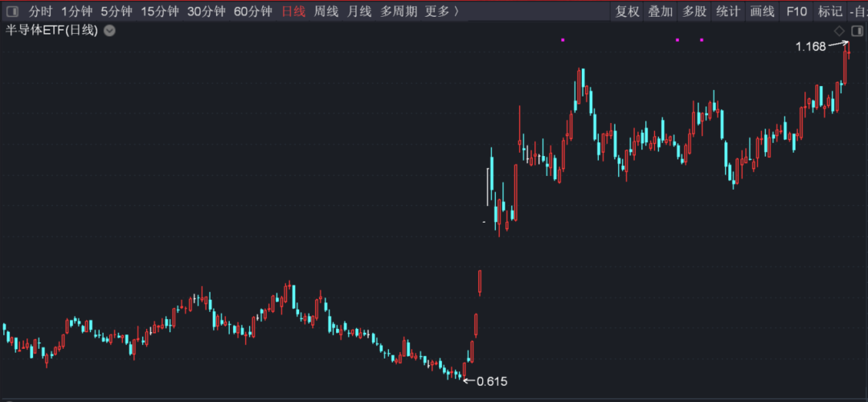Select the 1分钟 period

76,11
